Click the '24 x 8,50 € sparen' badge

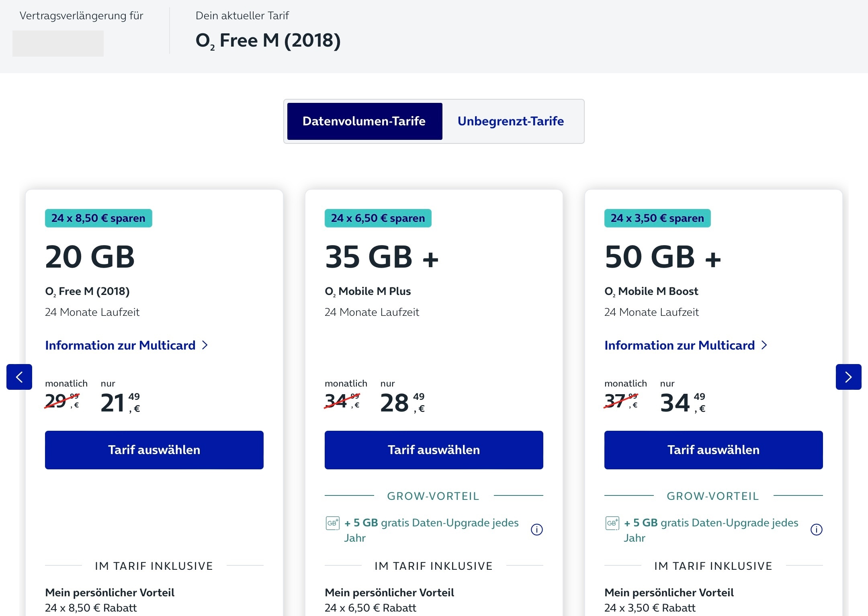(x=98, y=218)
